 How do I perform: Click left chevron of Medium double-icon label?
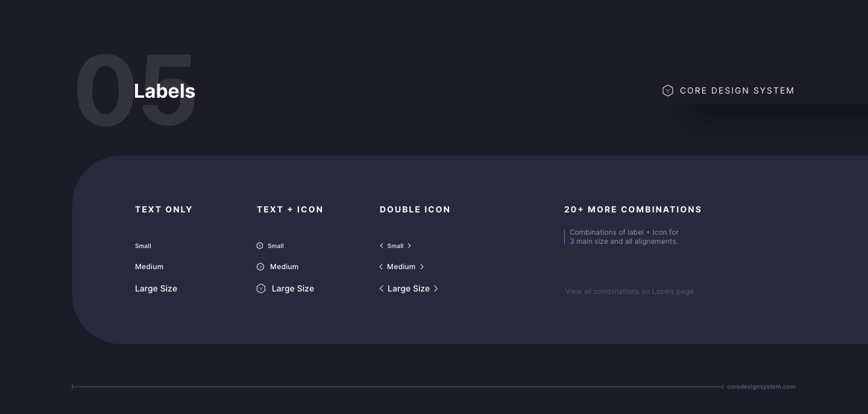pyautogui.click(x=381, y=267)
